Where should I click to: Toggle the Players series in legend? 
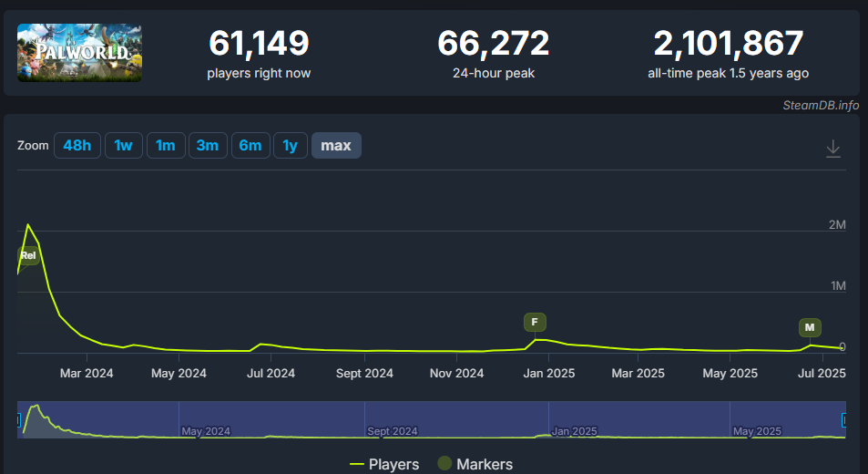pos(384,464)
